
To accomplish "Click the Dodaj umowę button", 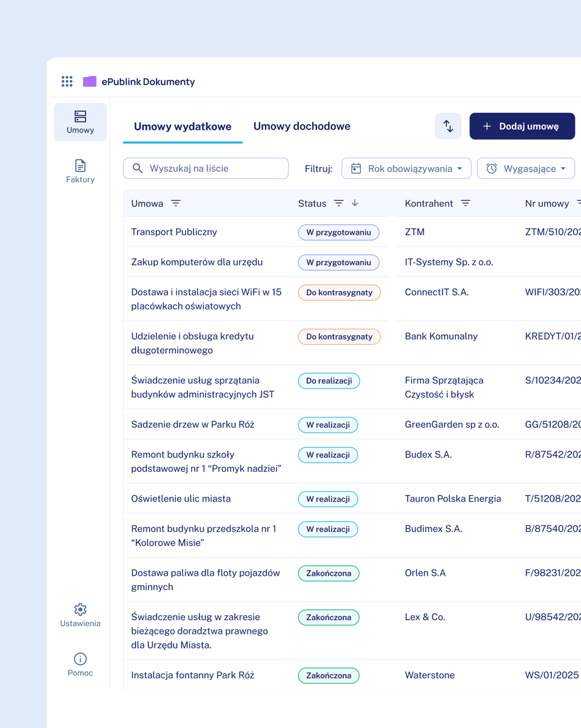I will point(522,126).
